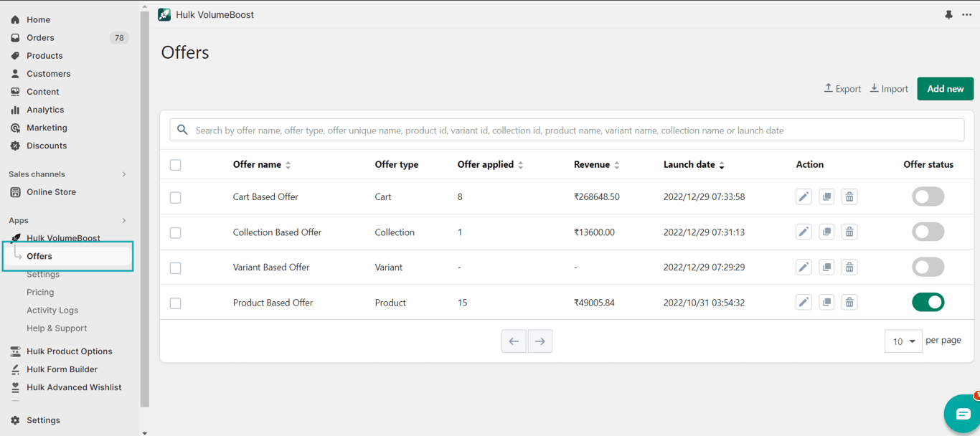Image resolution: width=980 pixels, height=436 pixels.
Task: Click the Import link
Action: click(x=889, y=89)
